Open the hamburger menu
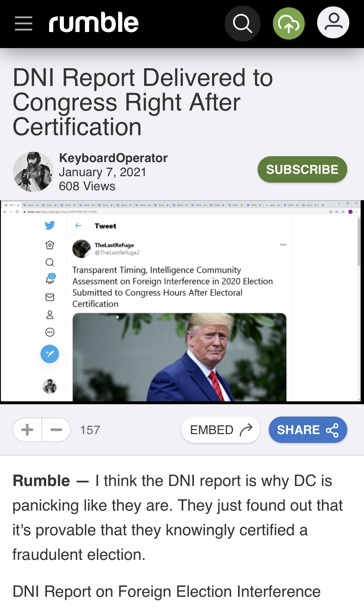 23,23
